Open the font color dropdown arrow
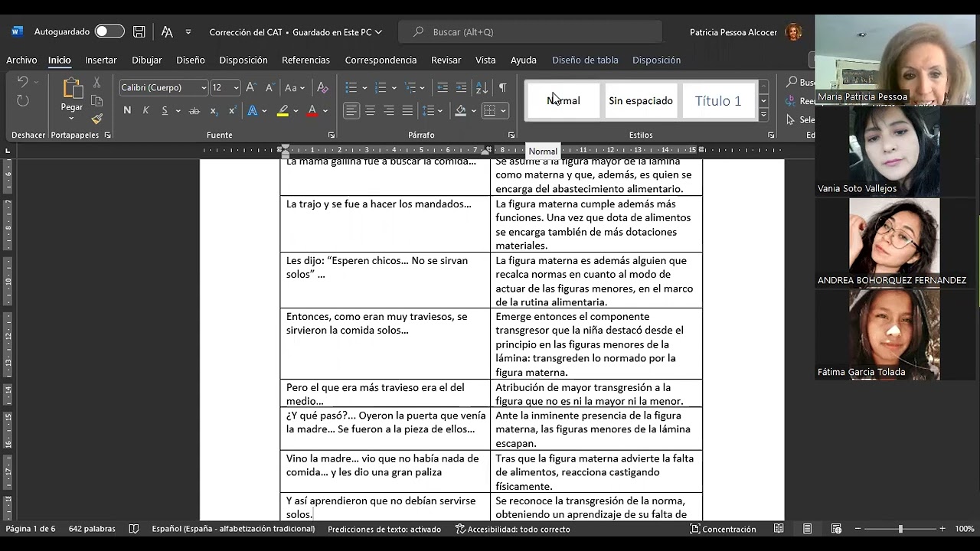Image resolution: width=980 pixels, height=551 pixels. 325,111
